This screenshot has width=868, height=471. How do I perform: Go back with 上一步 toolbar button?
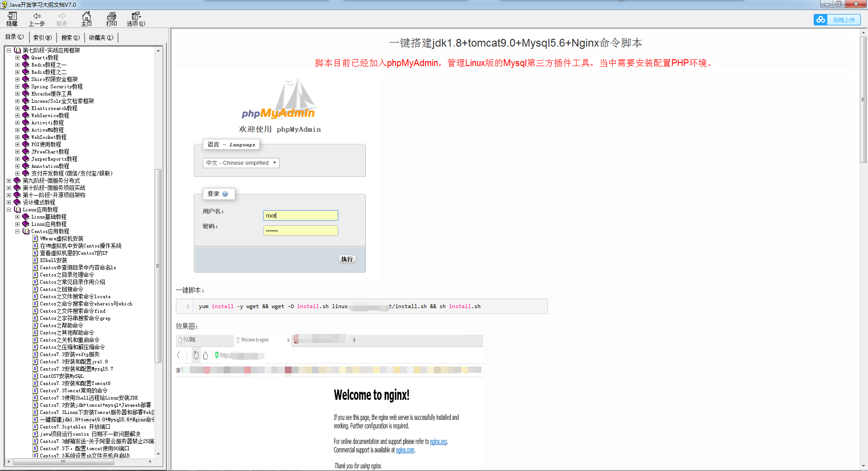coord(37,19)
